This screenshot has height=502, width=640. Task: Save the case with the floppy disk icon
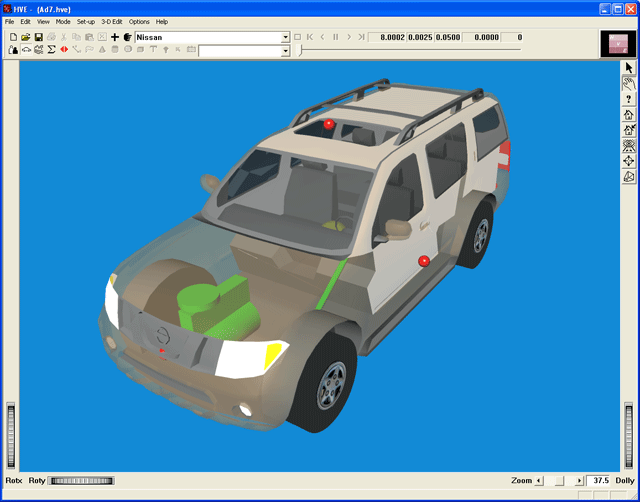coord(39,37)
